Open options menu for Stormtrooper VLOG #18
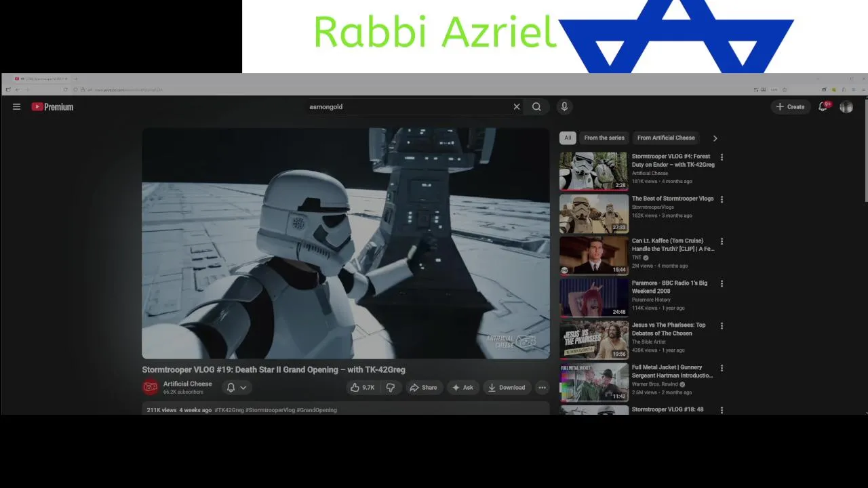This screenshot has height=488, width=868. 722,410
